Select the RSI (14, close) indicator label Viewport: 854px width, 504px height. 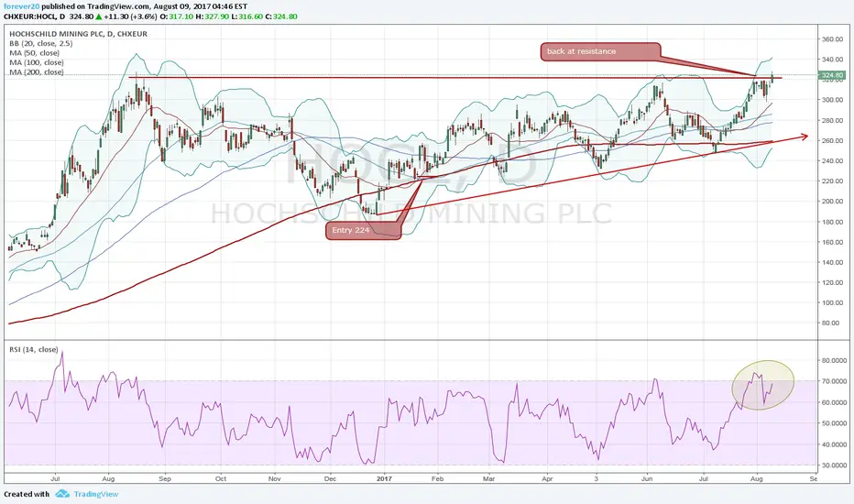coord(34,349)
